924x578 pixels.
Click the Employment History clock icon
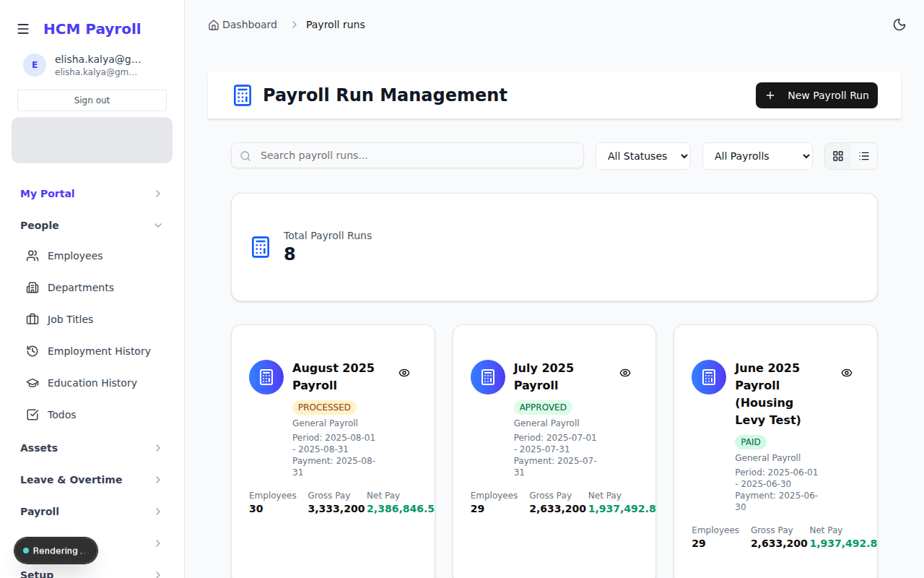pos(32,350)
